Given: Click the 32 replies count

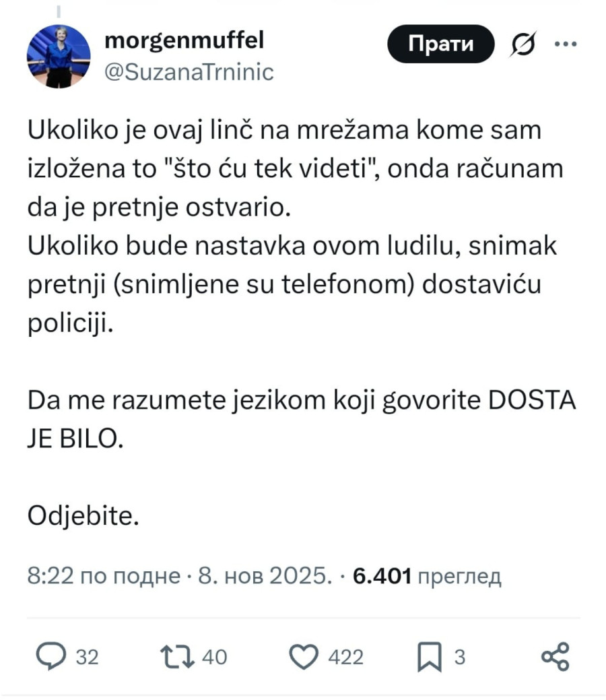Looking at the screenshot, I should point(86,657).
